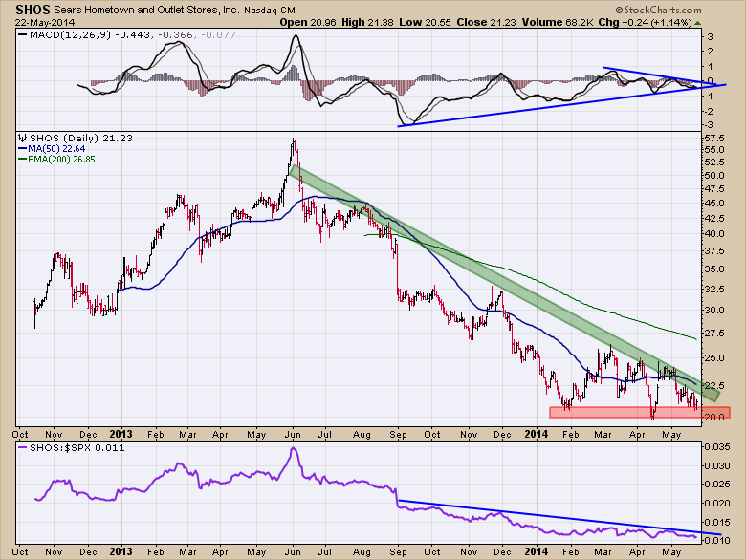The image size is (746, 560).
Task: Open the StockCharts.com copyright label
Action: (658, 10)
